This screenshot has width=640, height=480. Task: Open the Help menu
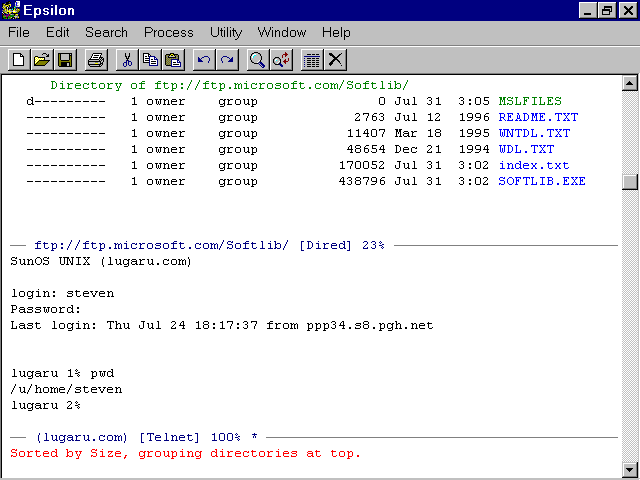[336, 33]
